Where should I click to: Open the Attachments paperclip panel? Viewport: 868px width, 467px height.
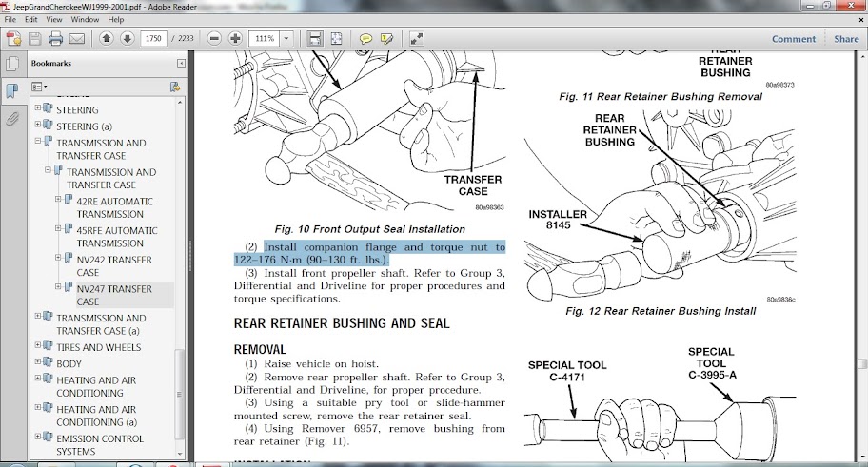click(12, 118)
